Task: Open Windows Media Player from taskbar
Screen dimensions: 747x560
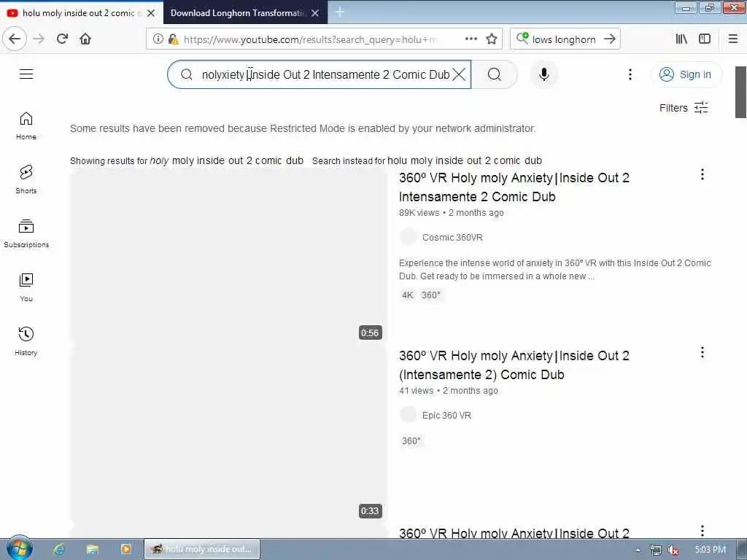Action: point(125,549)
